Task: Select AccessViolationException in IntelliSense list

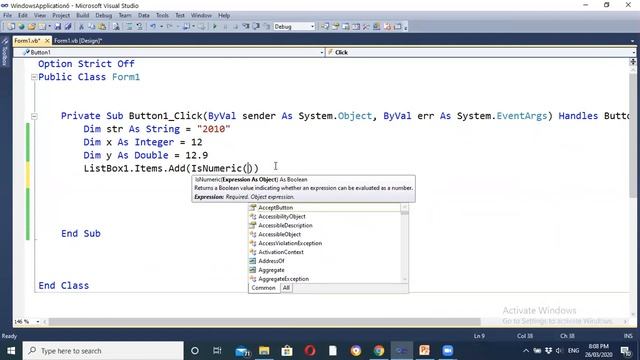Action: coord(290,243)
